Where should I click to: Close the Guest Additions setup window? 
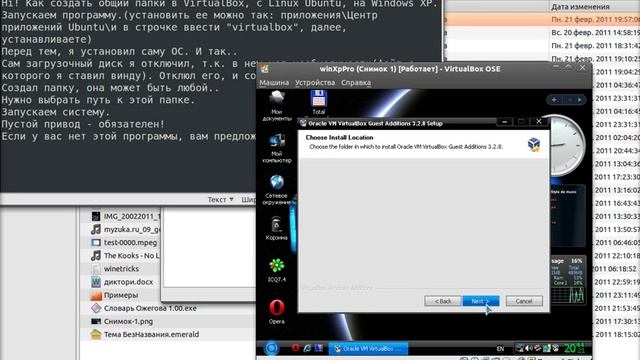click(538, 122)
